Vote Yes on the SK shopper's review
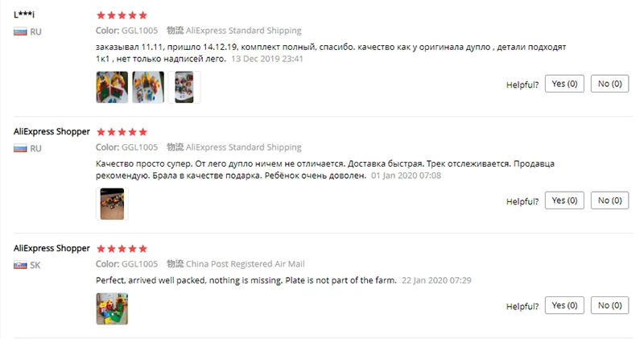Viewport: 644px width, 339px height. click(x=564, y=305)
